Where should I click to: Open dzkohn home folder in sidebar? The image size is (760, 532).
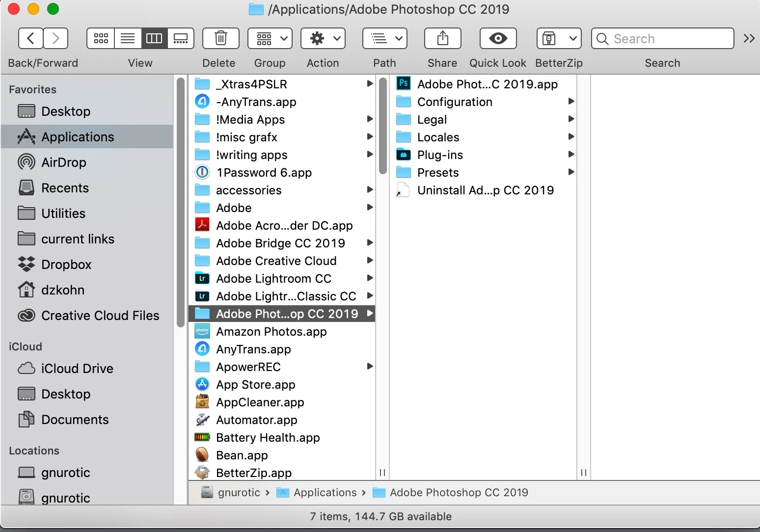tap(87, 290)
